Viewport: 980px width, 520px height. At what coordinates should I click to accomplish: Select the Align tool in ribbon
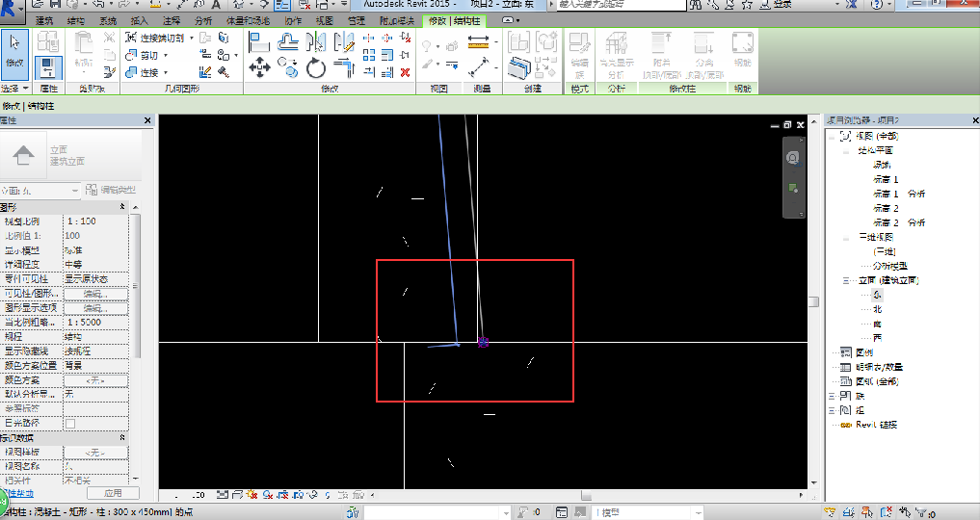[258, 41]
